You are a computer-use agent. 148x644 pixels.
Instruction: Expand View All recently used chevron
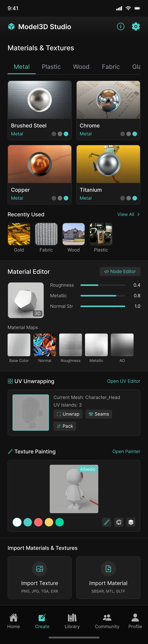pyautogui.click(x=139, y=214)
